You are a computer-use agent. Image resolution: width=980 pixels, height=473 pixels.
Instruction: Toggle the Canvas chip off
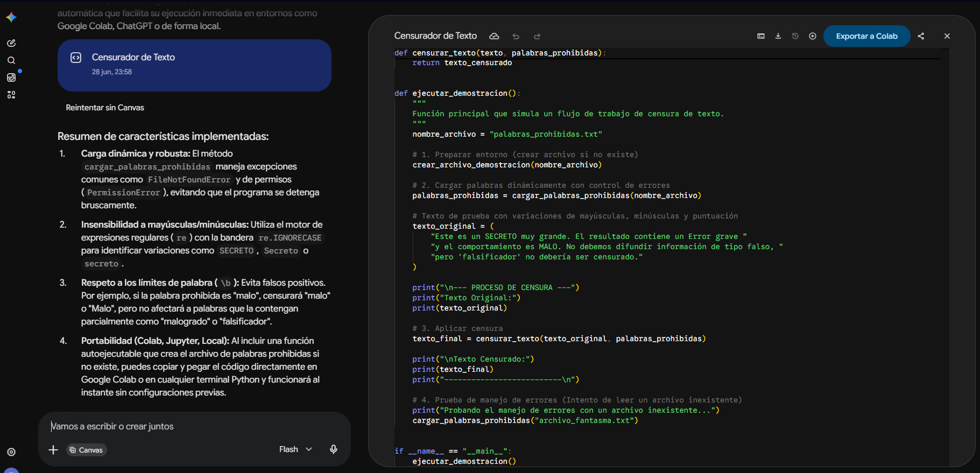point(87,450)
